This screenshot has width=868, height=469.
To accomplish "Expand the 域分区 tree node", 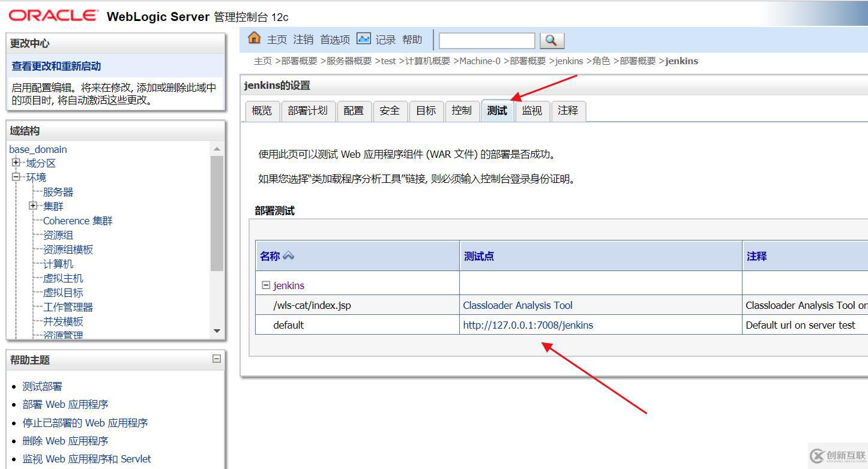I will (x=16, y=163).
